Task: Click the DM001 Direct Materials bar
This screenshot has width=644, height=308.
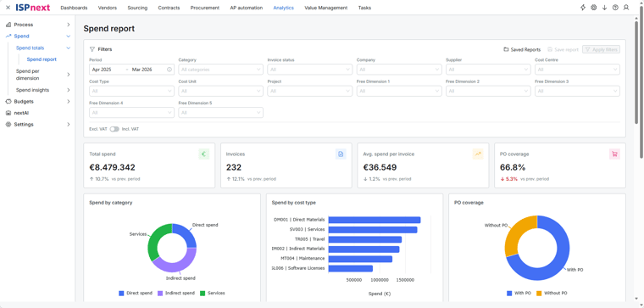Action: tap(375, 220)
